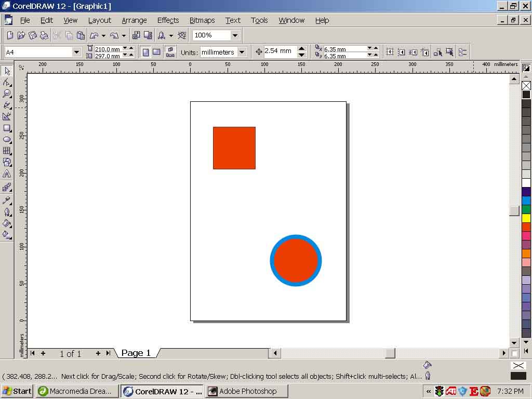
Task: Toggle Snap to Objects
Action: (x=413, y=52)
